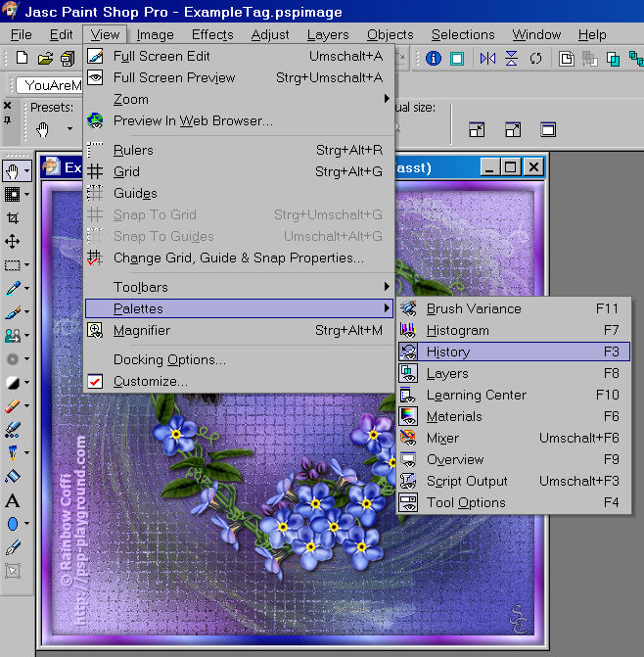The height and width of the screenshot is (657, 644).
Task: Click the Open file folder icon
Action: (45, 58)
